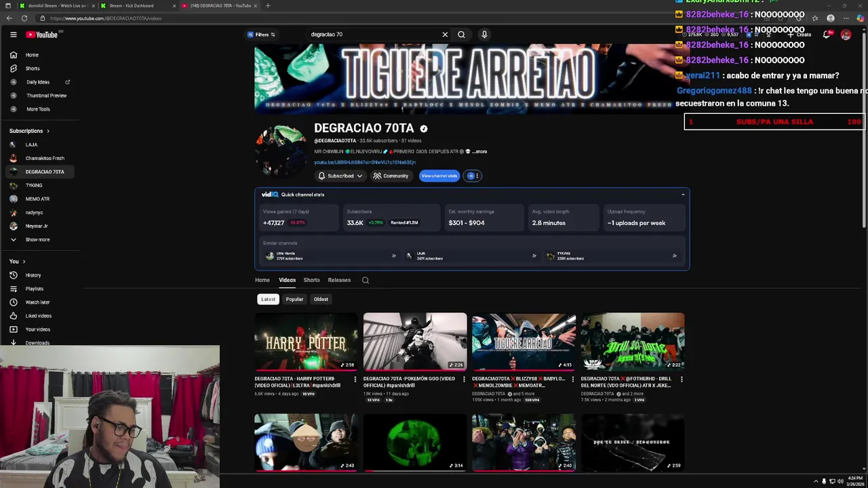Image resolution: width=868 pixels, height=488 pixels.
Task: Select the Latest sort chip
Action: coord(269,299)
